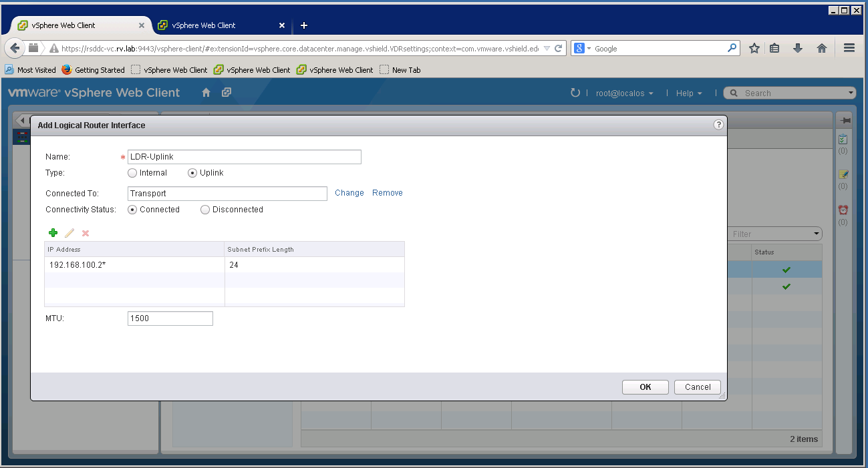Open the Help dropdown menu
The width and height of the screenshot is (868, 468).
[x=689, y=93]
